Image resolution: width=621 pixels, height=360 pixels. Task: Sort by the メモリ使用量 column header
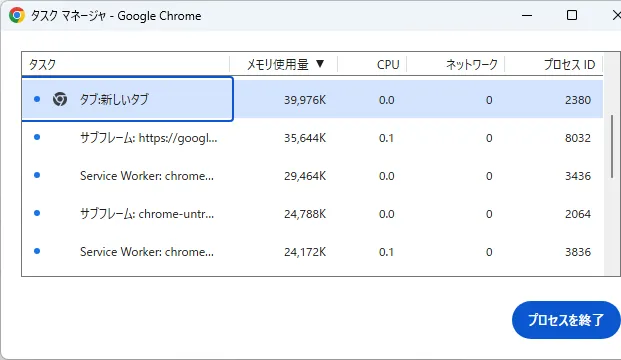[x=284, y=64]
